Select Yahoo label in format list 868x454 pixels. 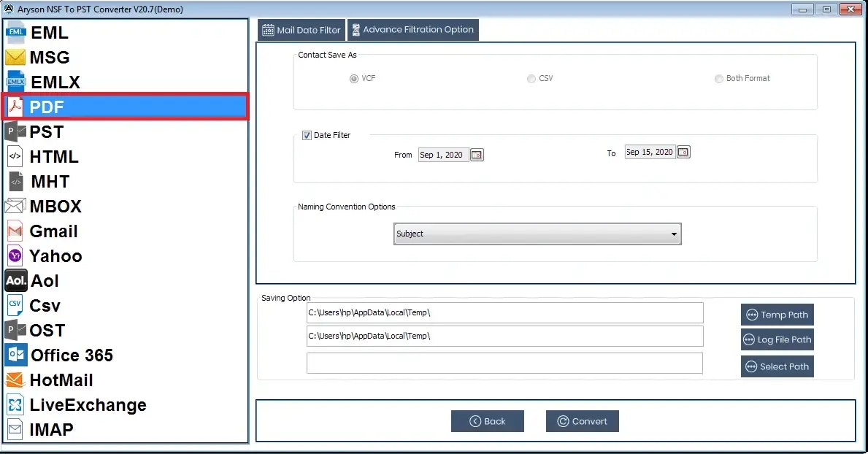tap(55, 255)
